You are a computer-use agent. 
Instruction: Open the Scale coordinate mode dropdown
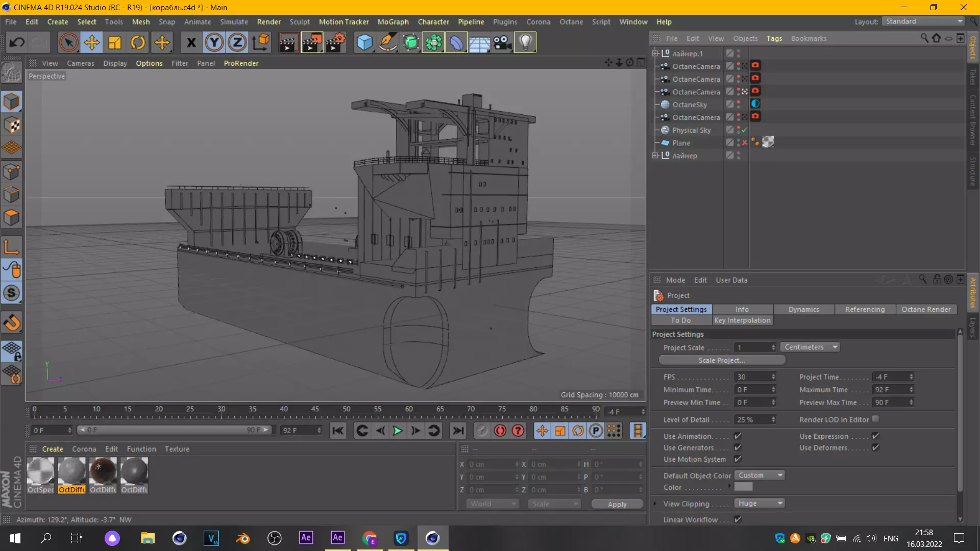tap(554, 504)
